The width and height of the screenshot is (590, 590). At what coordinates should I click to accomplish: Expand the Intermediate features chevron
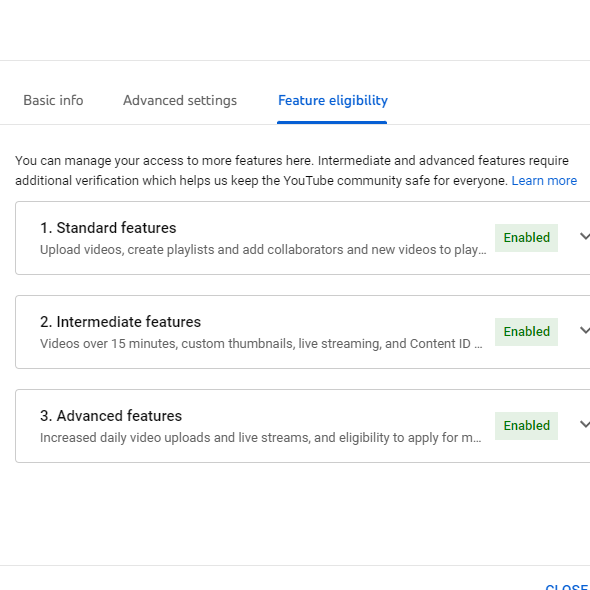(x=584, y=331)
